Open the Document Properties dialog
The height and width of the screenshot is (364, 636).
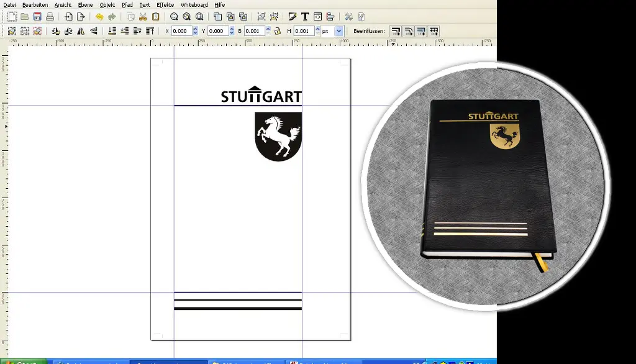361,17
